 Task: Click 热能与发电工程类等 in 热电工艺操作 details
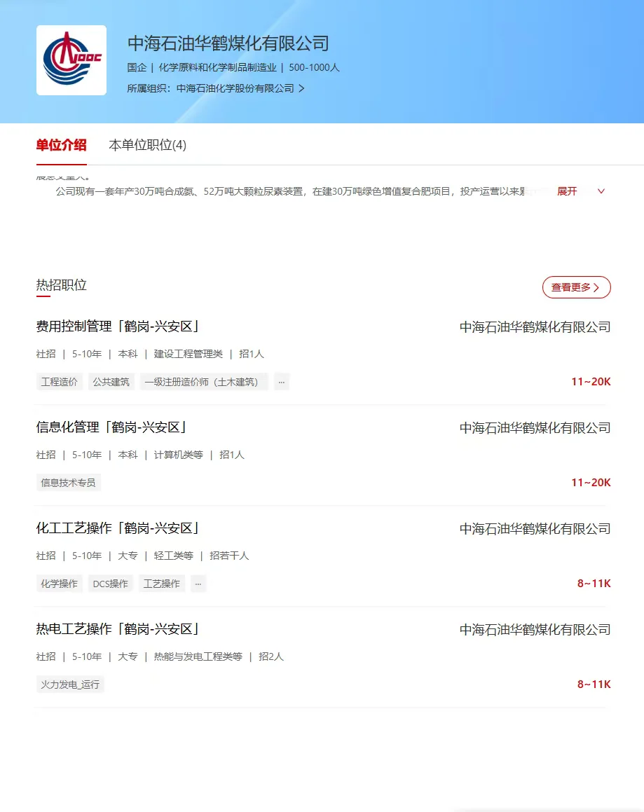tap(198, 656)
